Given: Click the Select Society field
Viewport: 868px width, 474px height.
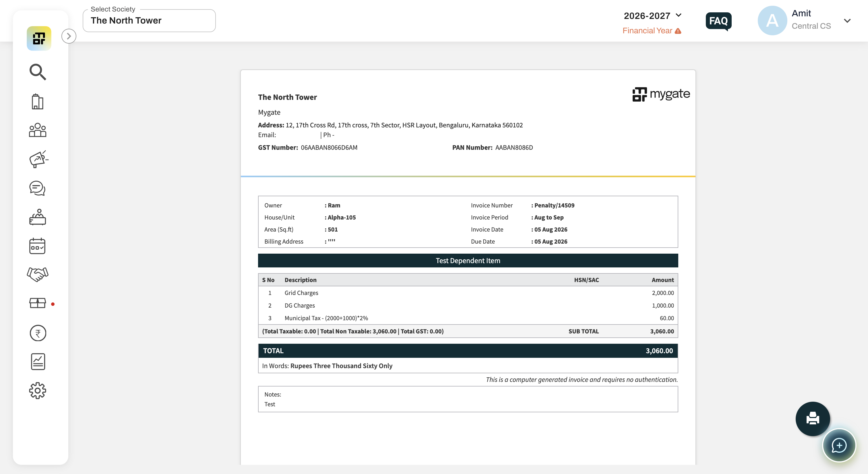Looking at the screenshot, I should [149, 21].
